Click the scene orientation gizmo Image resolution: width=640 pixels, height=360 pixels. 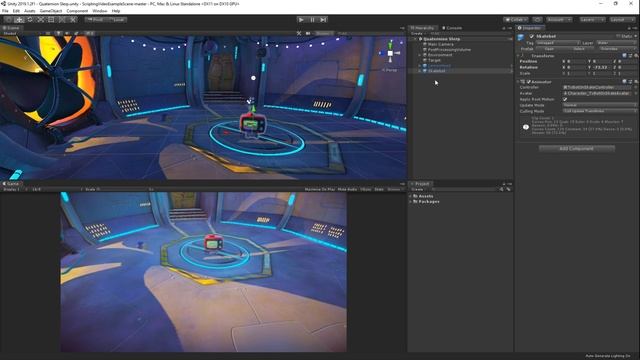tap(390, 53)
